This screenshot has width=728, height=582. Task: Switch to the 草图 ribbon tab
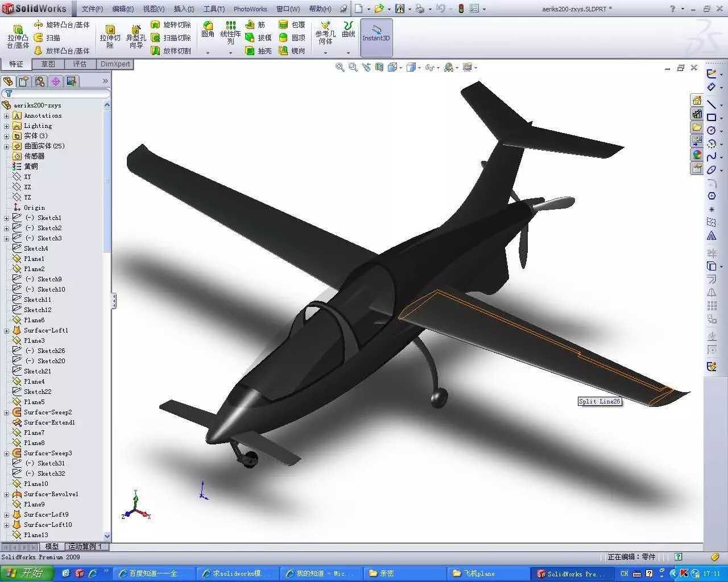point(48,64)
